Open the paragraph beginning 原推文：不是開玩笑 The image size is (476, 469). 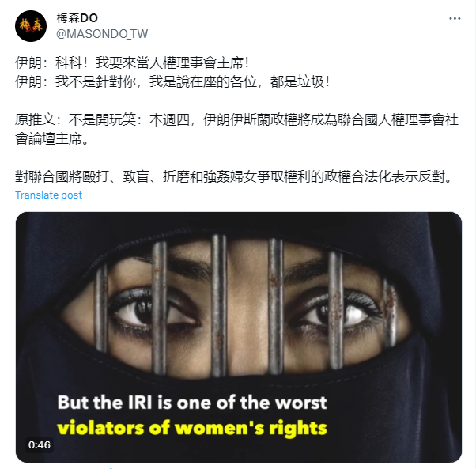(236, 129)
